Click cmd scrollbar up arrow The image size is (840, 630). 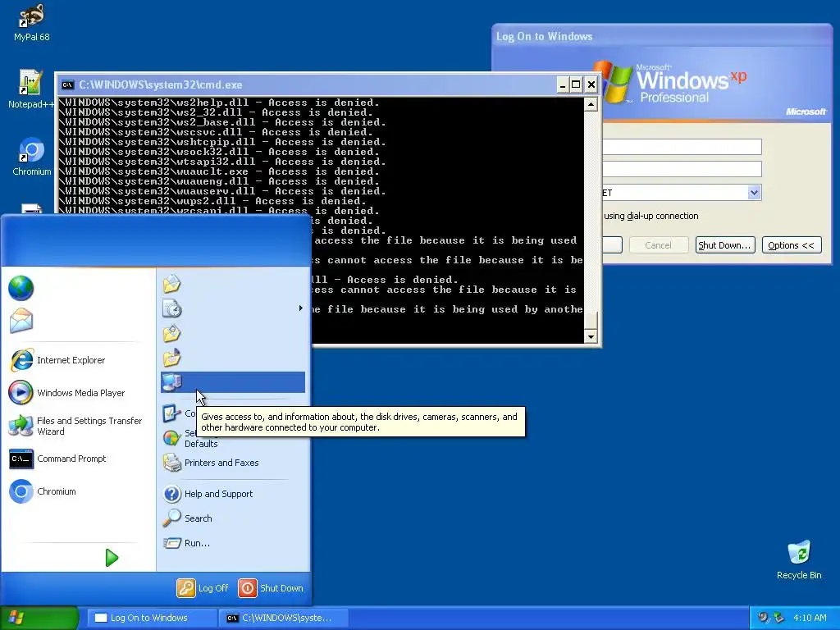pyautogui.click(x=591, y=104)
